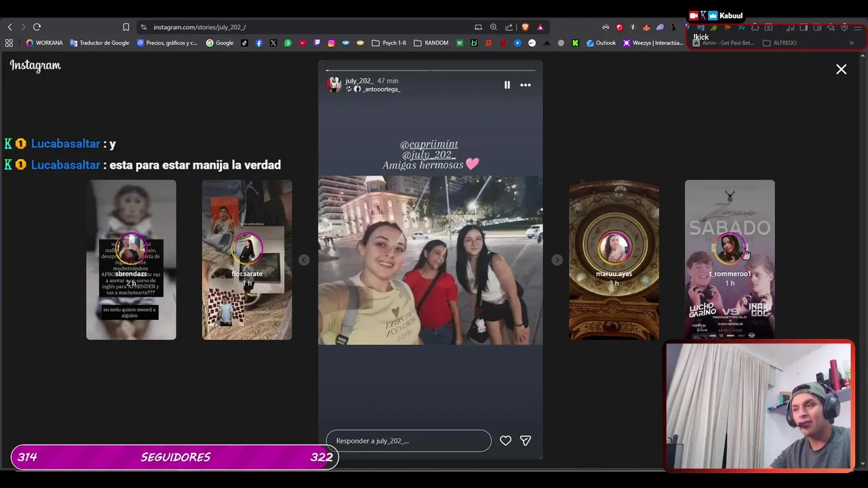Open the july_202_ profile name link
The width and height of the screenshot is (868, 488).
[359, 81]
